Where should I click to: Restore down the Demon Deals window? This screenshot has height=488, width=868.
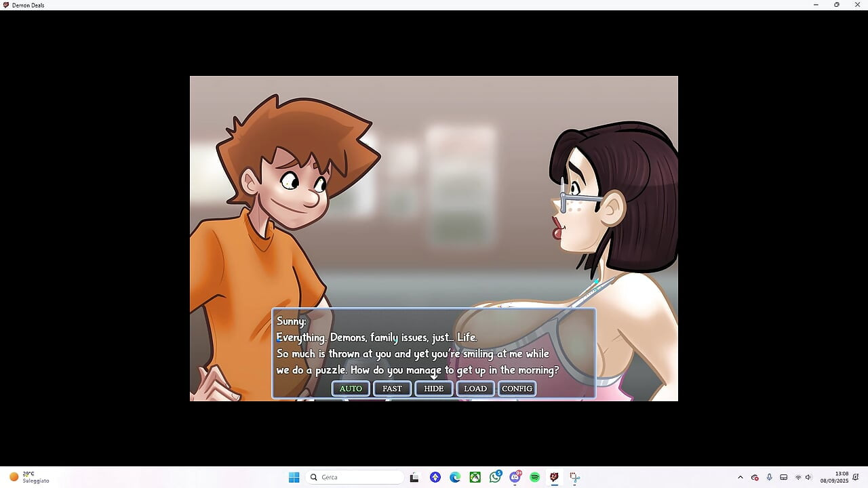pos(837,5)
